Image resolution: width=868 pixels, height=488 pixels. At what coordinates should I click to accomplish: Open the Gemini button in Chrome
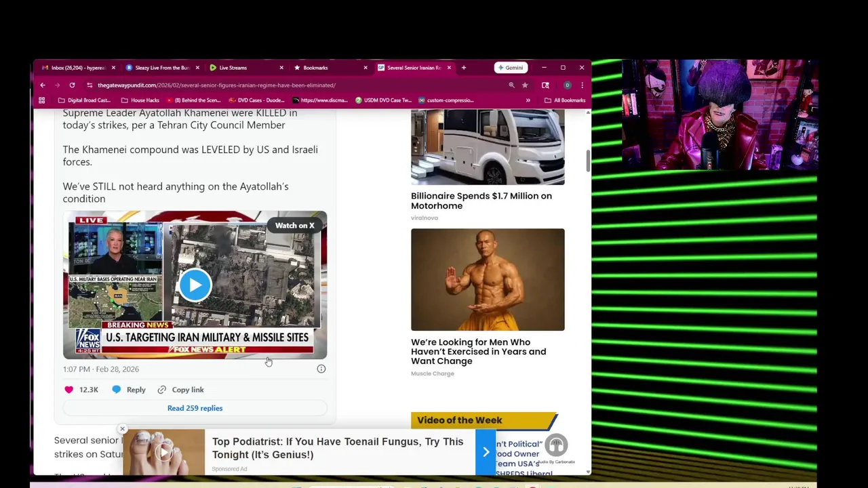coord(510,68)
